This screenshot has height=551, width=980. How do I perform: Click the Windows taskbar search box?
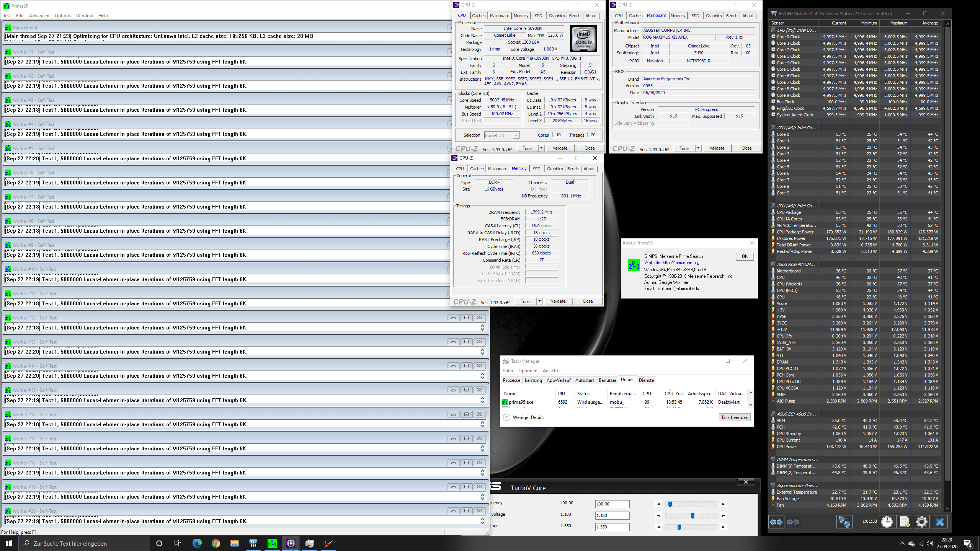(x=84, y=543)
